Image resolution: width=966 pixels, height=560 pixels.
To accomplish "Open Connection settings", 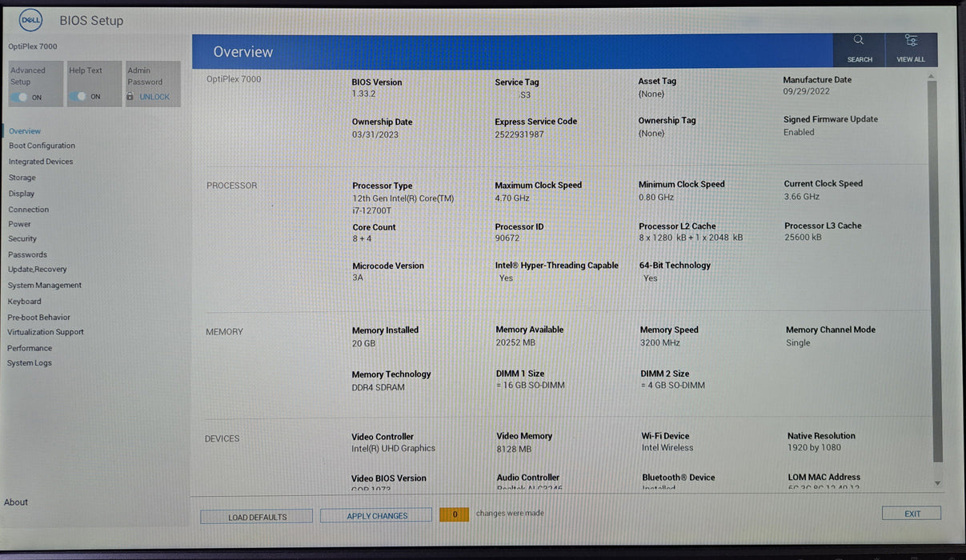I will (29, 210).
